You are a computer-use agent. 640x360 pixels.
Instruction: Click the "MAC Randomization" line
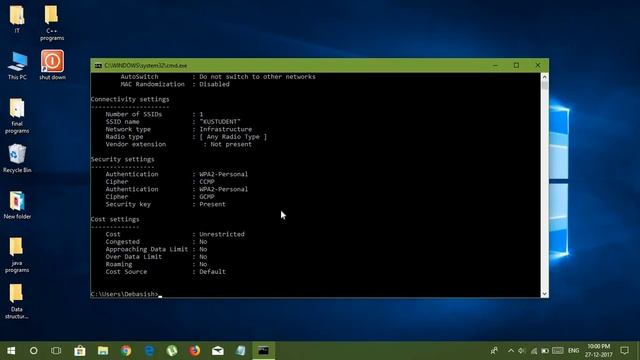tap(175, 84)
